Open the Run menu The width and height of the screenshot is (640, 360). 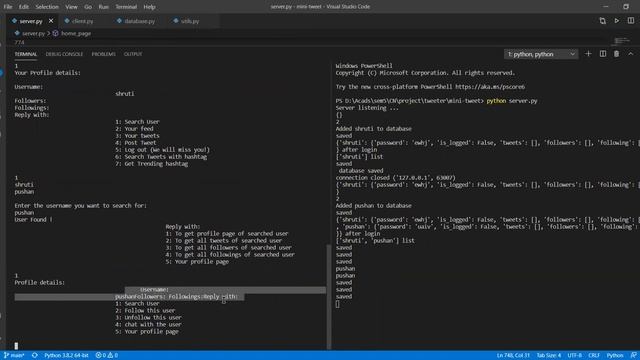pyautogui.click(x=104, y=7)
